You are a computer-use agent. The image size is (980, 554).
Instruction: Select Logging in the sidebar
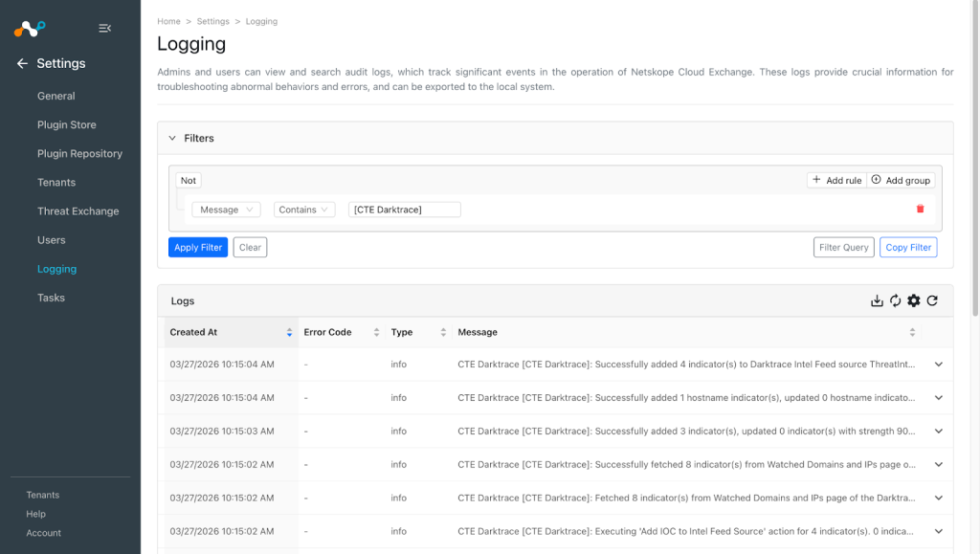[56, 269]
